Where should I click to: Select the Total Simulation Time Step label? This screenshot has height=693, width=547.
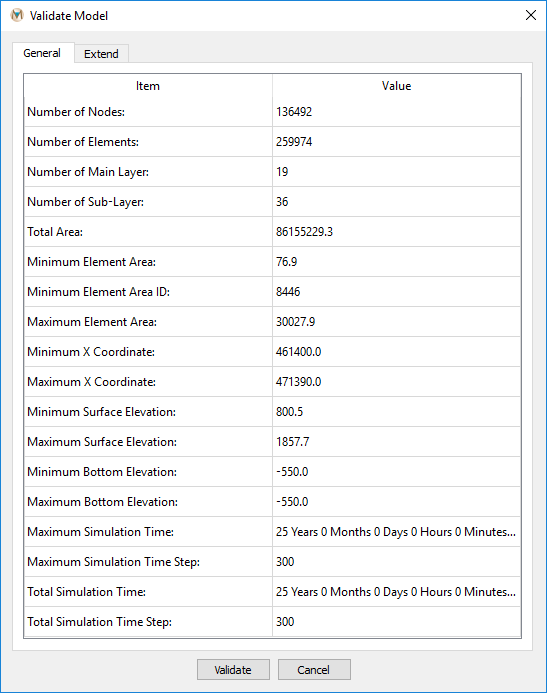(x=99, y=622)
